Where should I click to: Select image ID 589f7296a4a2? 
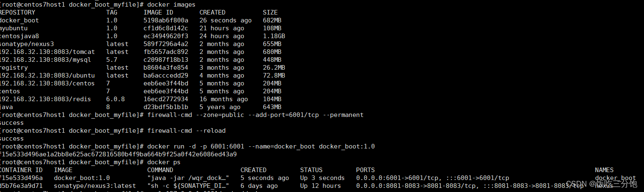(x=166, y=44)
